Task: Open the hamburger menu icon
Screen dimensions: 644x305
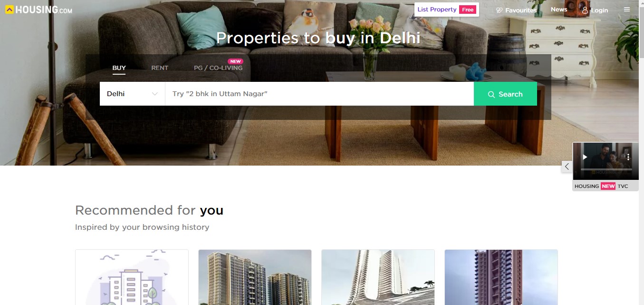Action: click(x=627, y=10)
